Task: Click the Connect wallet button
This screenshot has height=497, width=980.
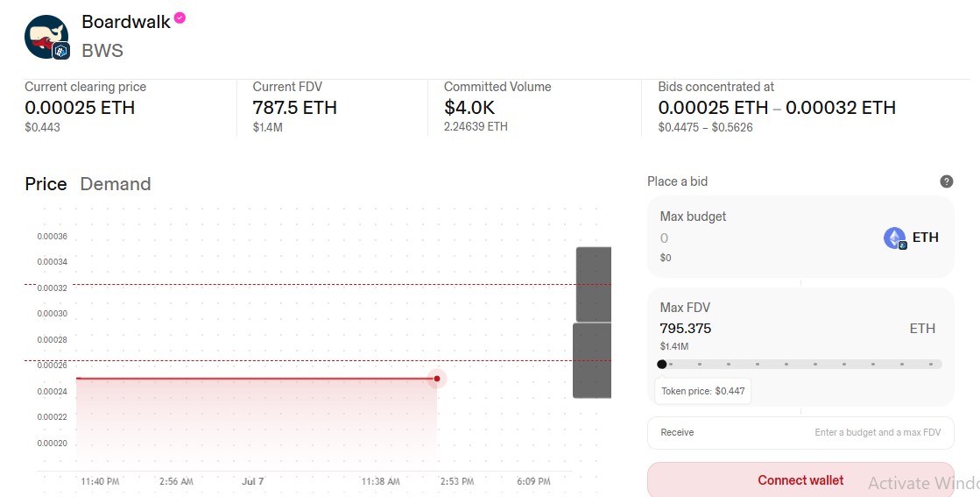Action: (x=800, y=479)
